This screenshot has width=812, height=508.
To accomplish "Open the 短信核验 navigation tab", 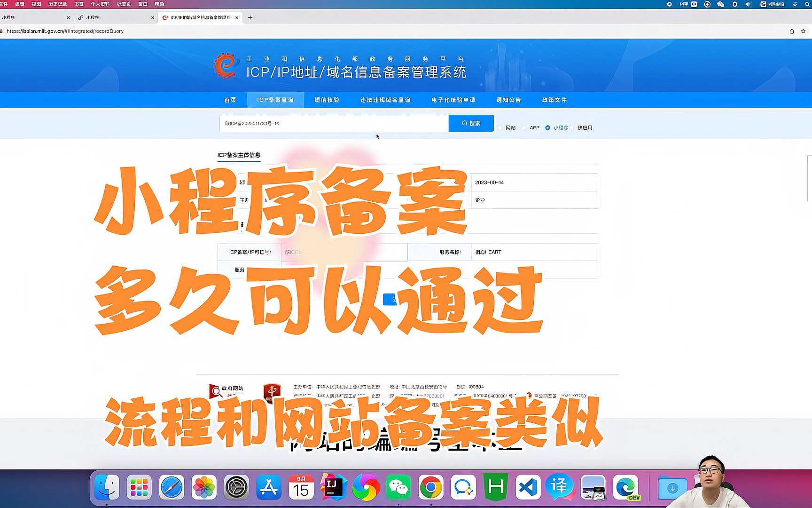I will click(327, 100).
